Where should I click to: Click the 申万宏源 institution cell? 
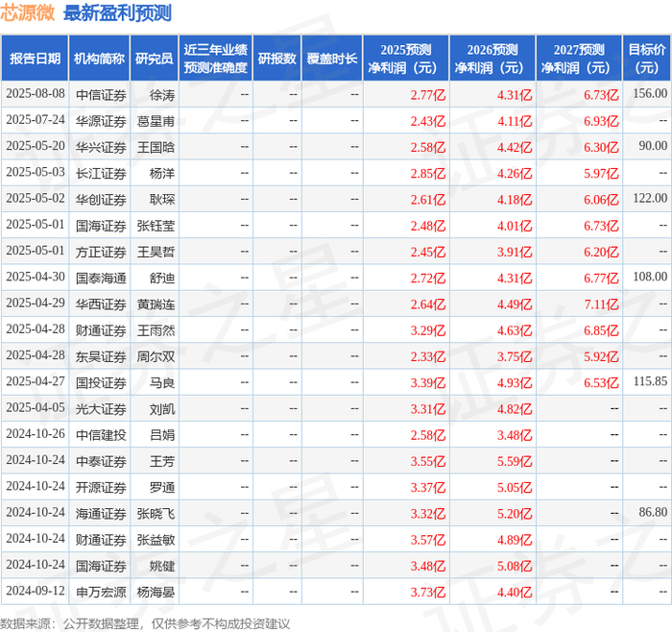101,592
